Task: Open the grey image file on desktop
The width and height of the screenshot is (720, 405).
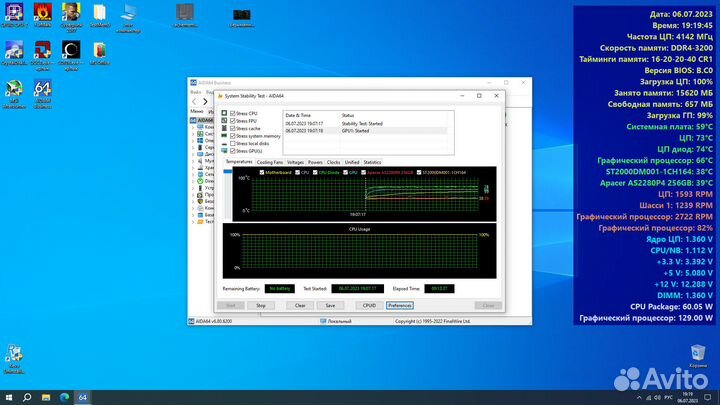Action: click(x=185, y=15)
